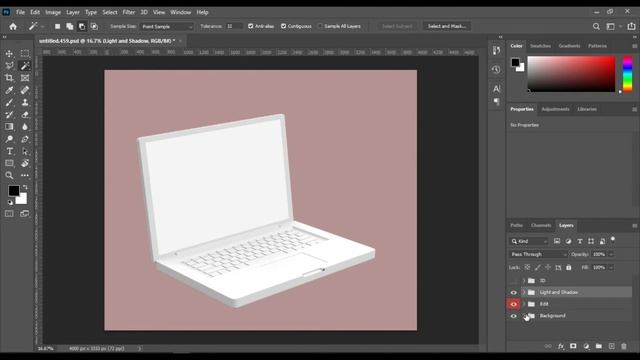Switch to the Channels tab
The height and width of the screenshot is (360, 640).
(541, 225)
